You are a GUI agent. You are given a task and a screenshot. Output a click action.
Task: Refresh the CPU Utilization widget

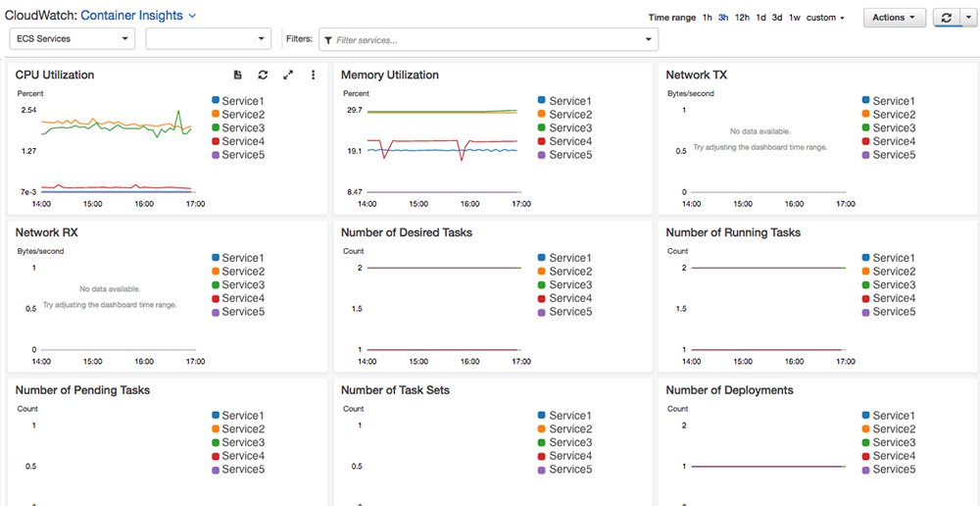pos(263,75)
